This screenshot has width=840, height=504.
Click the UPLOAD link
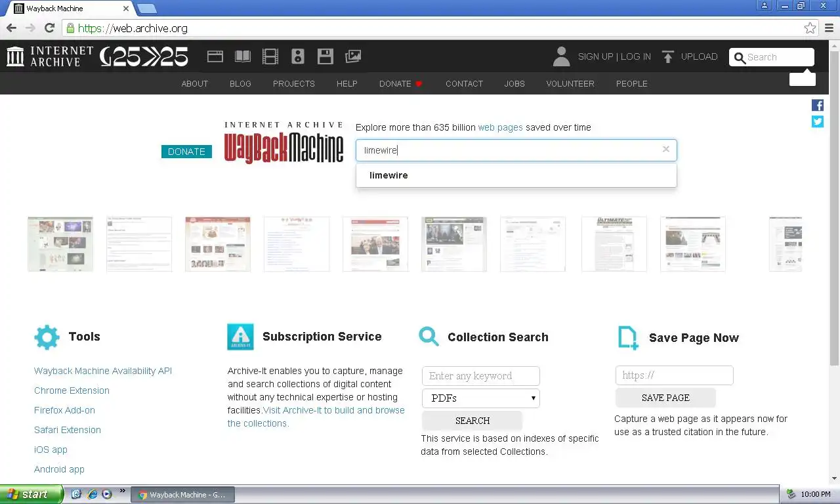[x=699, y=57]
